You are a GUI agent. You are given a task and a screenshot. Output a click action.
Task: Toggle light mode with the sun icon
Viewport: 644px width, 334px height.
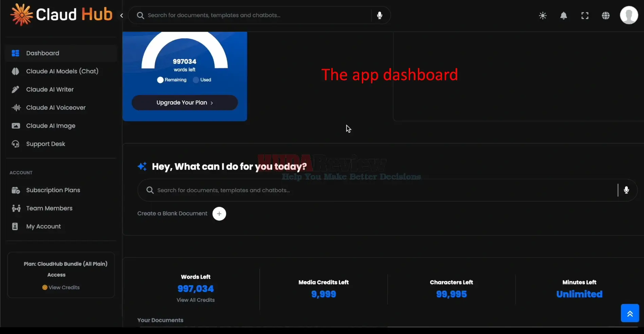point(542,16)
